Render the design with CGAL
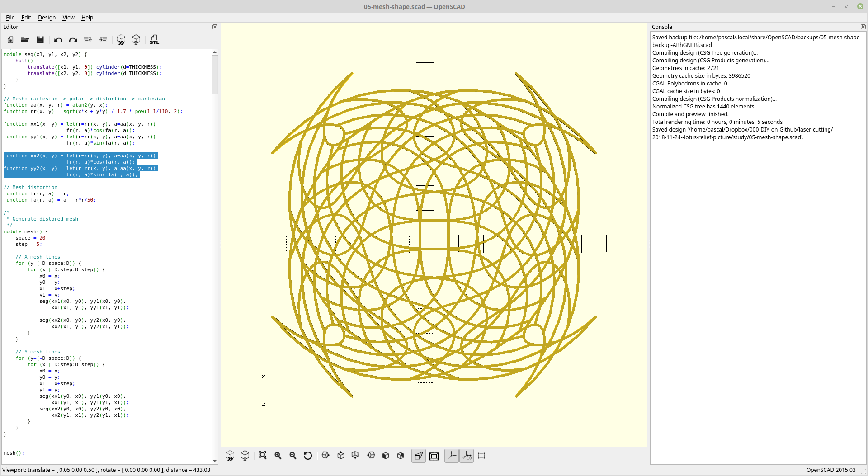868x476 pixels. 136,40
